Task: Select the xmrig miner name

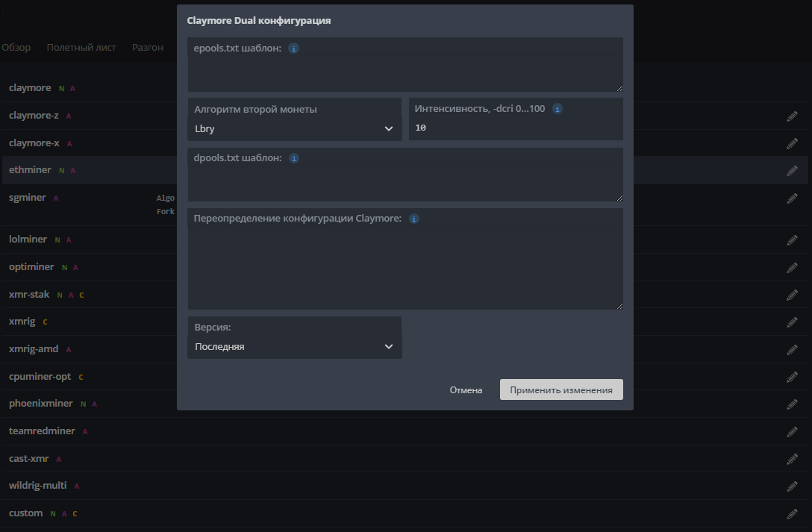Action: pos(22,322)
